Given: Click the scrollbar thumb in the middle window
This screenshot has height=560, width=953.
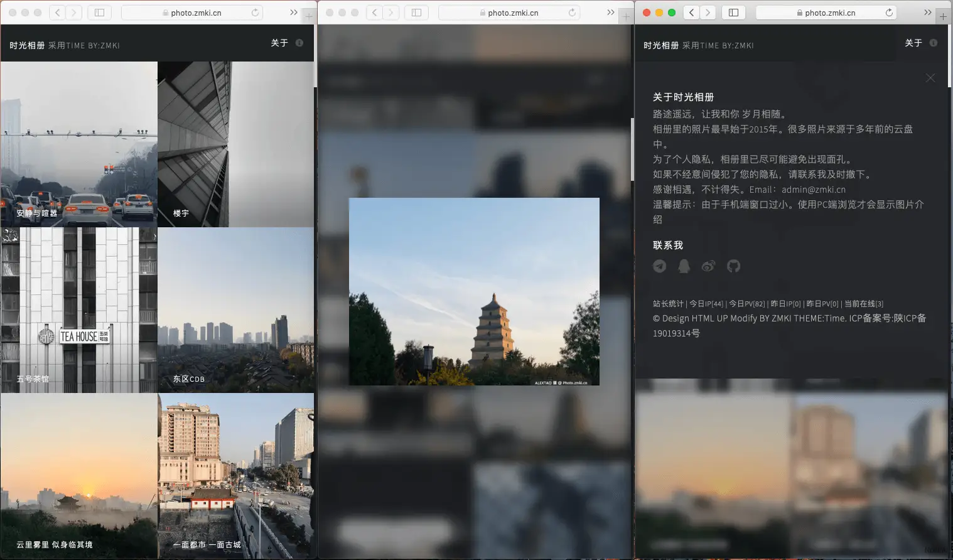Looking at the screenshot, I should point(632,149).
